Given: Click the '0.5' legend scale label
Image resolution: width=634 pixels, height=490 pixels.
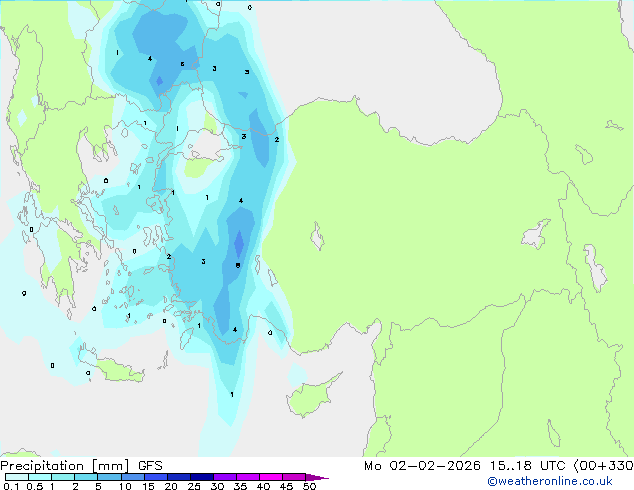Looking at the screenshot, I should click(35, 486).
